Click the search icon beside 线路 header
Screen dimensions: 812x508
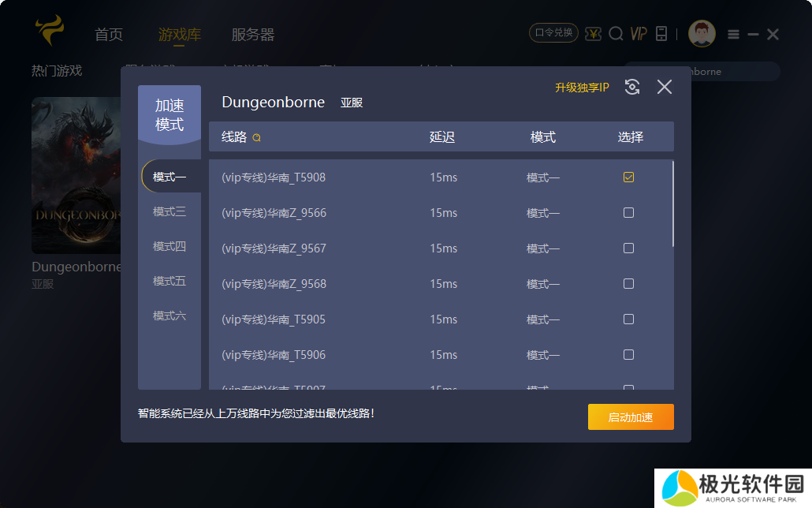coord(256,138)
